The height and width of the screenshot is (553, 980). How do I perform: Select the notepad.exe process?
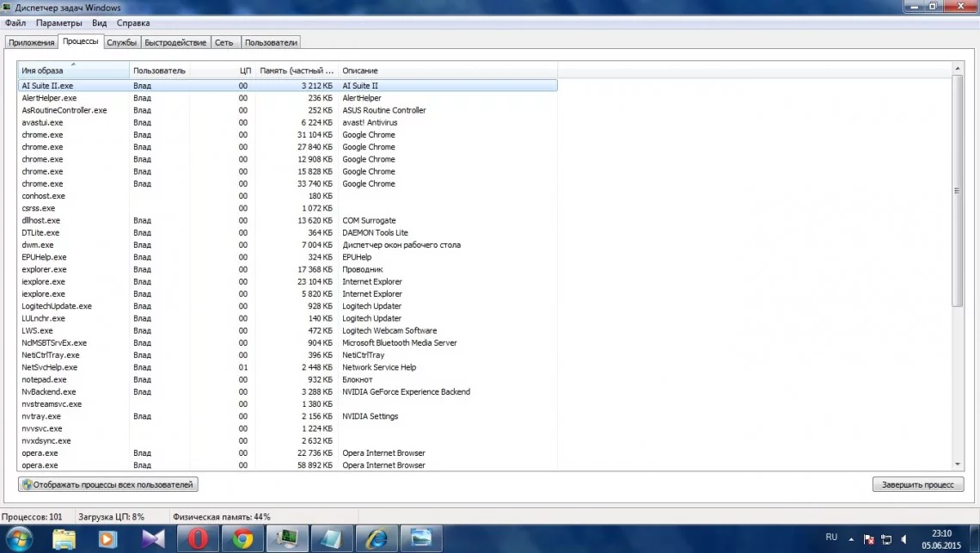[x=287, y=380]
